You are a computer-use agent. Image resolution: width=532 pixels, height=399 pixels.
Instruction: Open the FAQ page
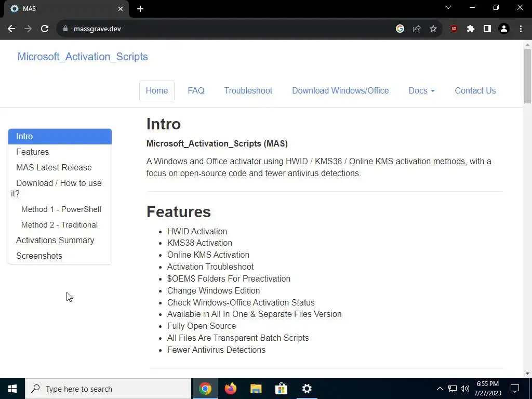tap(196, 90)
